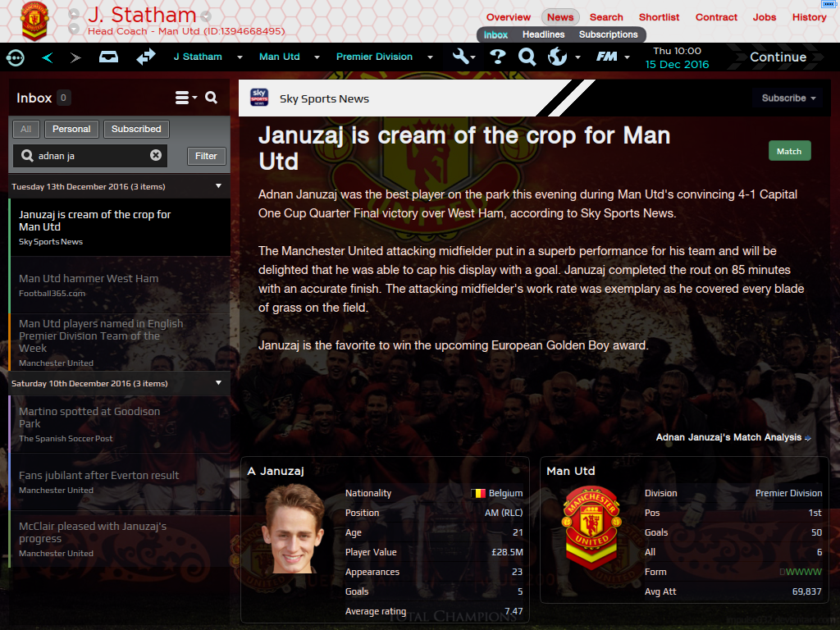This screenshot has height=630, width=840.
Task: Open the Subscribe dropdown
Action: tap(788, 98)
